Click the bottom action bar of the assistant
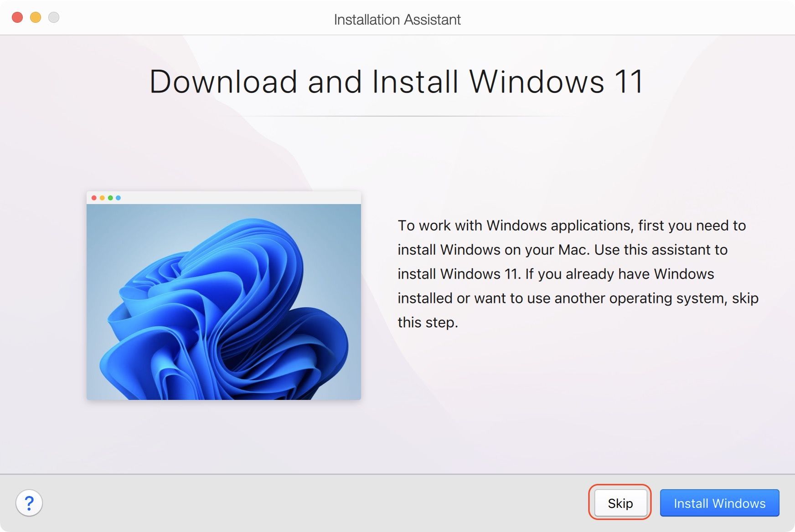Image resolution: width=795 pixels, height=532 pixels. tap(319, 503)
